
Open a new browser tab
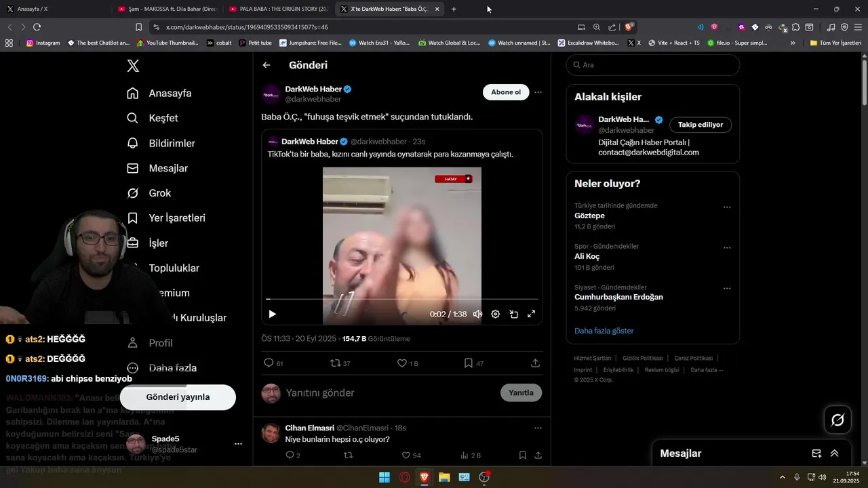tap(454, 9)
